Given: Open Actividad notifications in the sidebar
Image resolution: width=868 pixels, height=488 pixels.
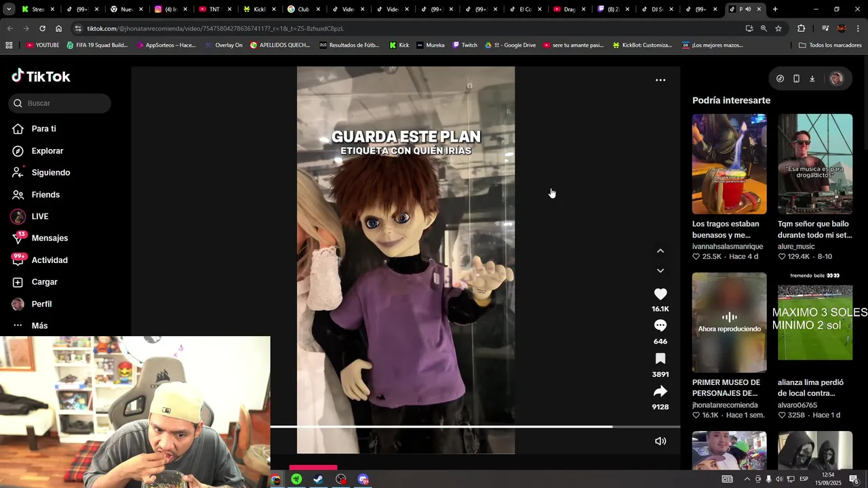Looking at the screenshot, I should (50, 260).
